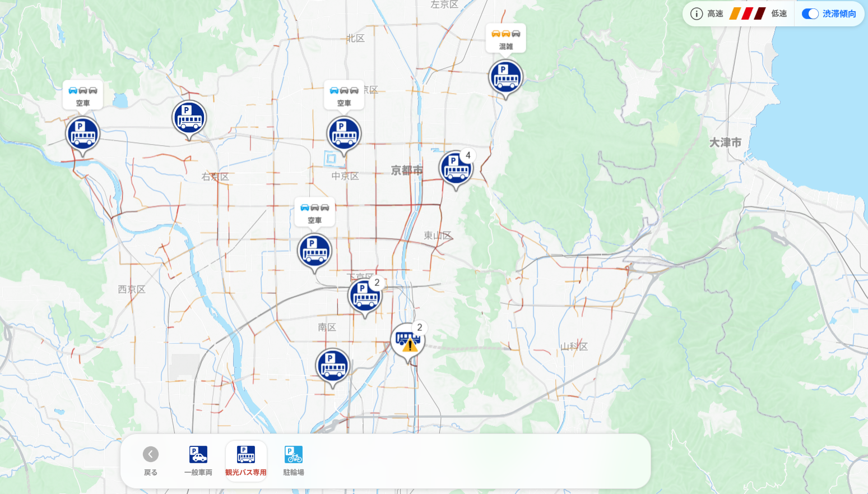Click the 戻る back arrow button
This screenshot has height=494, width=868.
pos(150,454)
